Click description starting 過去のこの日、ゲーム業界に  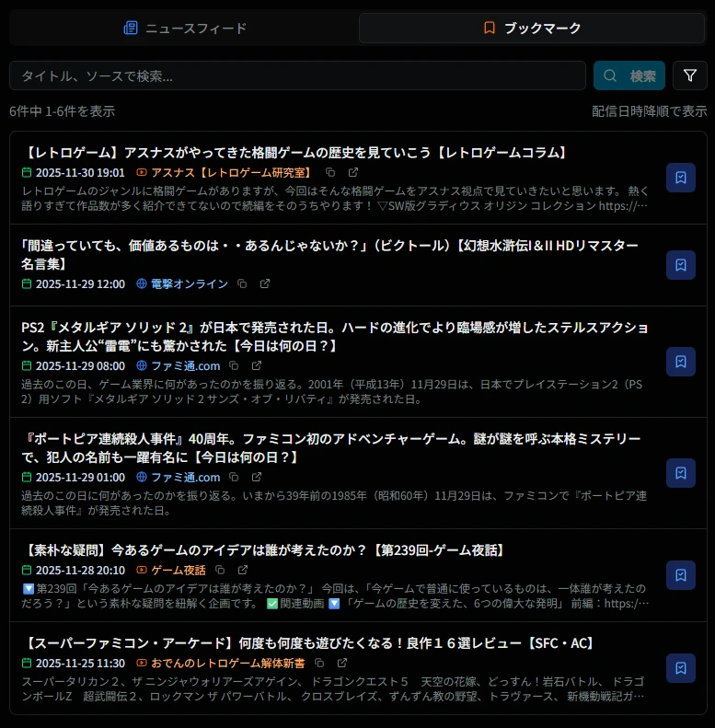[332, 392]
